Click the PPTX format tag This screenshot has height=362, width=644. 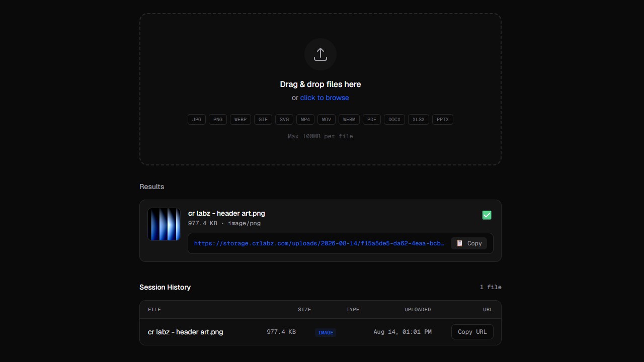point(443,120)
